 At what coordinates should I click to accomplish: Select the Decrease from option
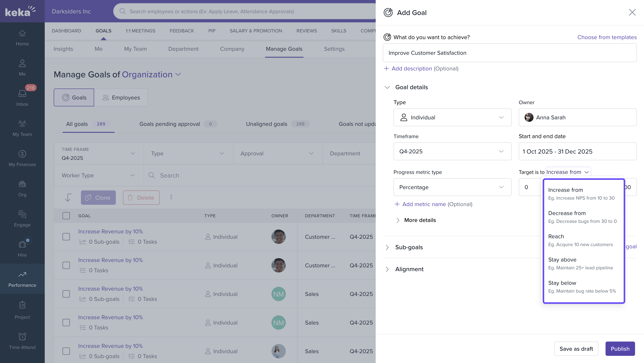coord(567,213)
